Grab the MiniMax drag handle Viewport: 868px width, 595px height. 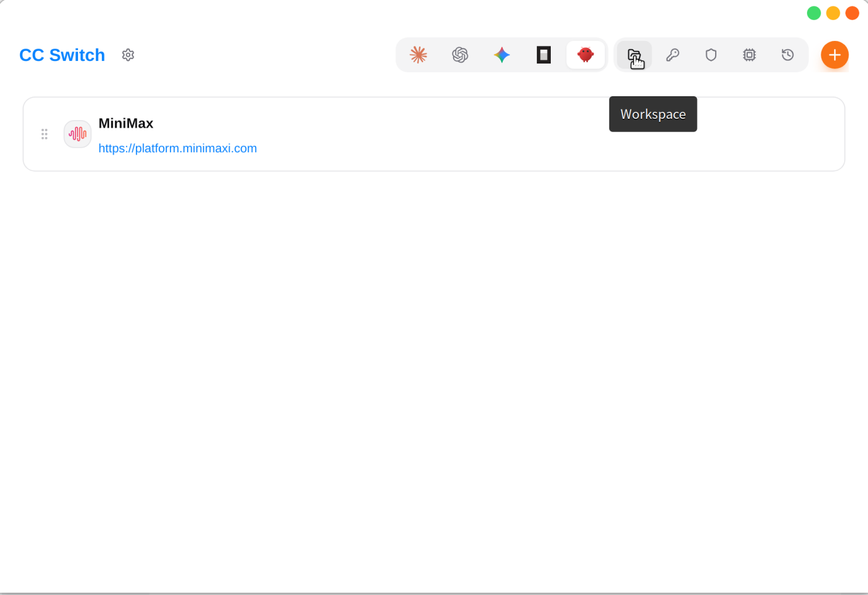tap(44, 134)
